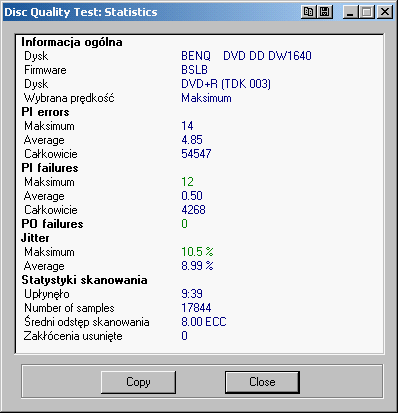This screenshot has height=413, width=398.
Task: Click the scan interval 8.00 ECC
Action: [204, 322]
